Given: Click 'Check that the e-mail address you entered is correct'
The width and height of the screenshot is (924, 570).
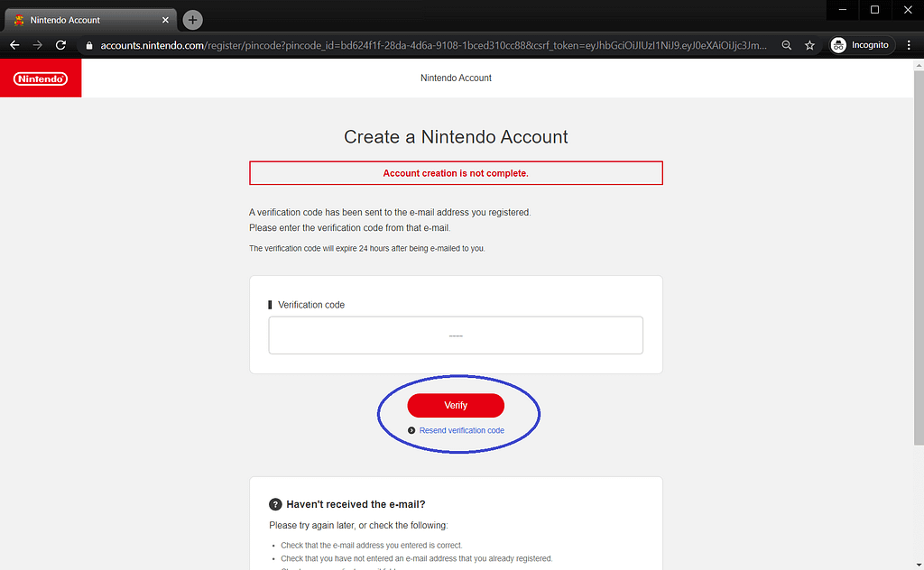Looking at the screenshot, I should [x=371, y=546].
